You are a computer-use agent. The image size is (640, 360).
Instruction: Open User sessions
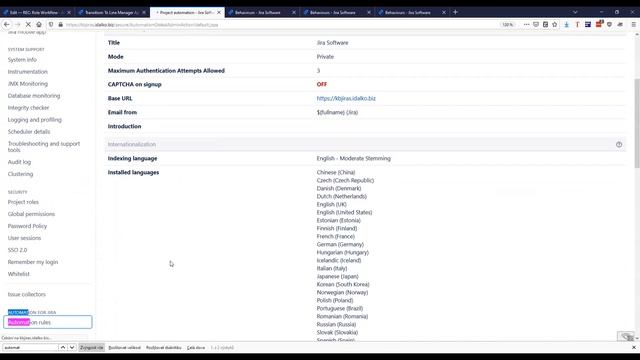(x=24, y=238)
